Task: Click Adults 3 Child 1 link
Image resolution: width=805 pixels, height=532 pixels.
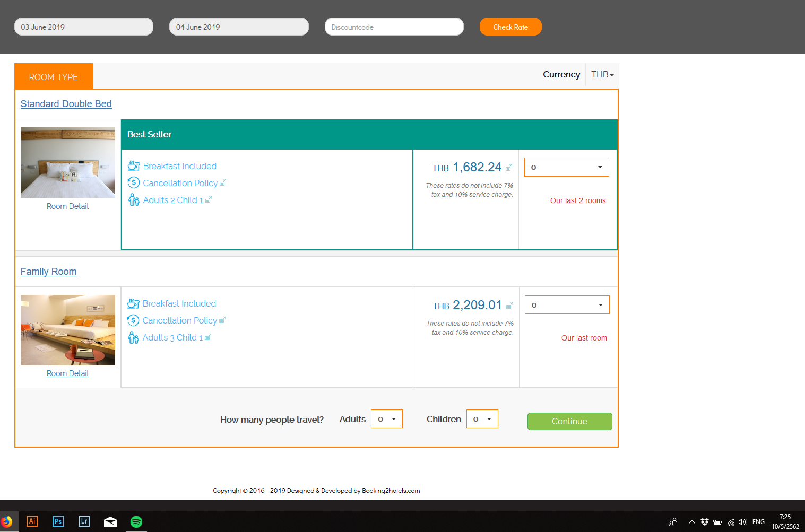Action: (x=172, y=337)
